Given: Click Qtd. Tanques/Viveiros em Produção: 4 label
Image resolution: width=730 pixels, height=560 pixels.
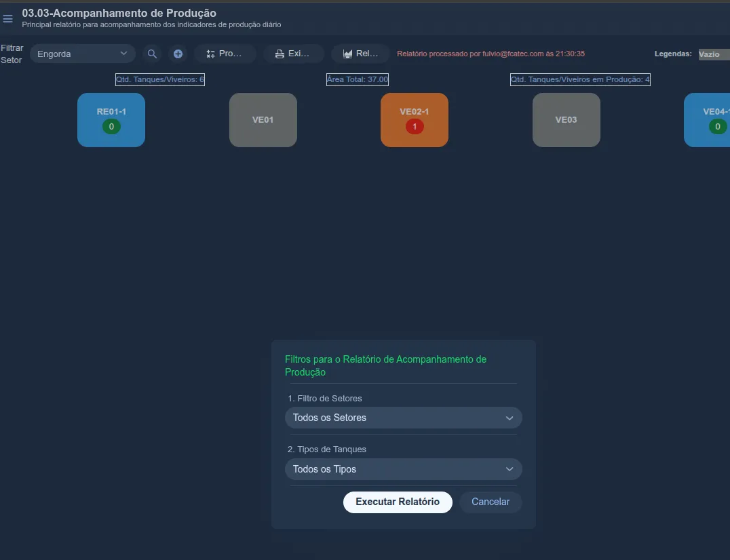Looking at the screenshot, I should (x=580, y=79).
